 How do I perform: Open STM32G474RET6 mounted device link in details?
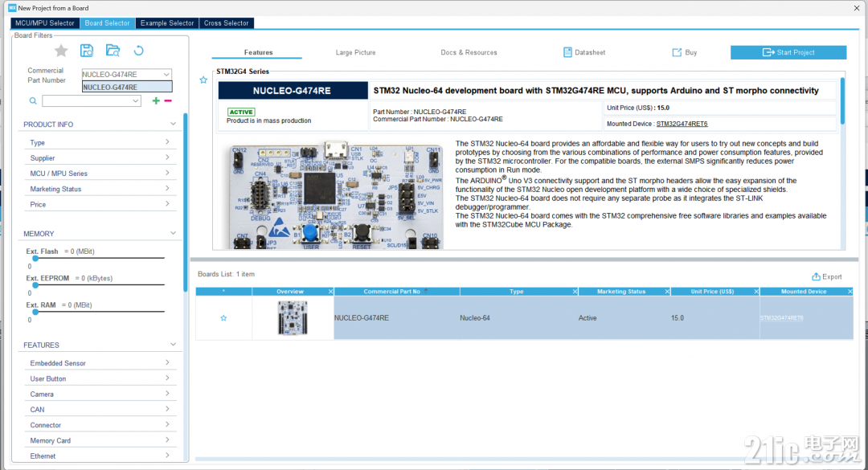[682, 124]
